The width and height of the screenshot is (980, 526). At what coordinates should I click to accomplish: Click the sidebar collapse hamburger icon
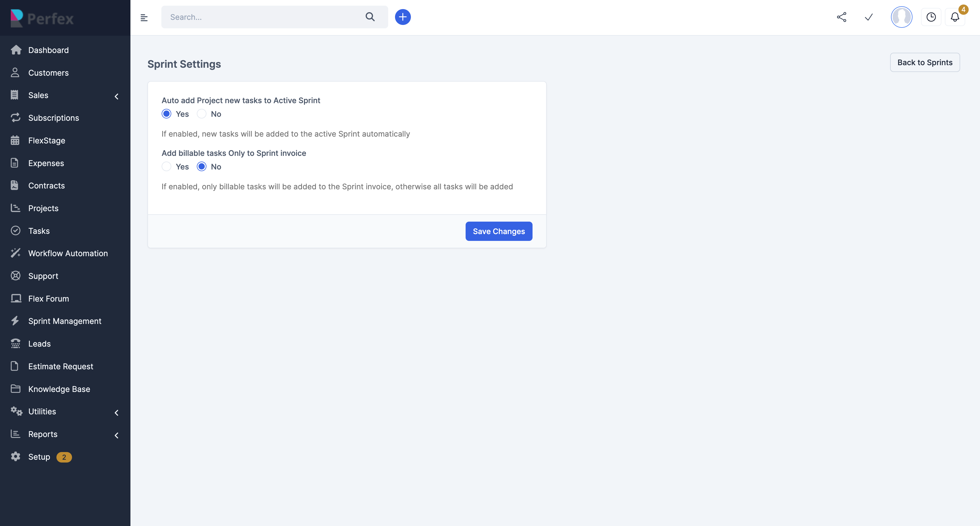(x=144, y=18)
